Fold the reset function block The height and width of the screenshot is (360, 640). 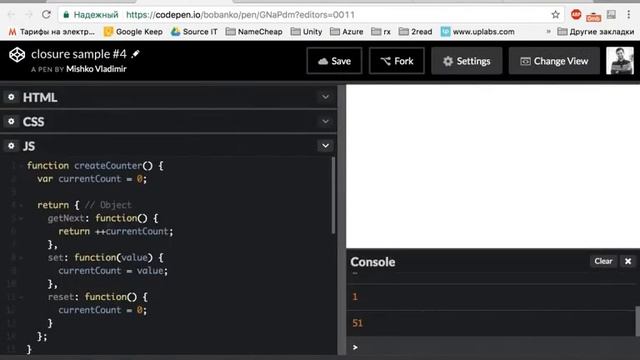point(21,297)
